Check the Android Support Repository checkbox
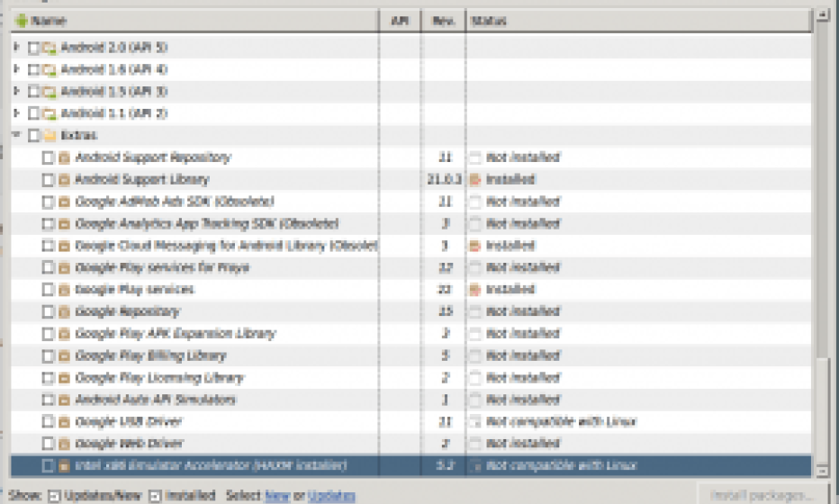 [49, 157]
